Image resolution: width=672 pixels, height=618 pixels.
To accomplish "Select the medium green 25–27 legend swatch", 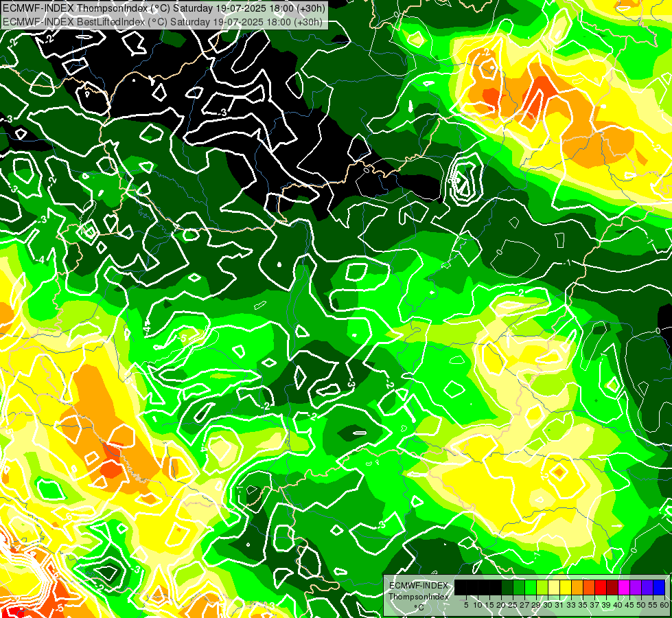I will click(x=519, y=588).
